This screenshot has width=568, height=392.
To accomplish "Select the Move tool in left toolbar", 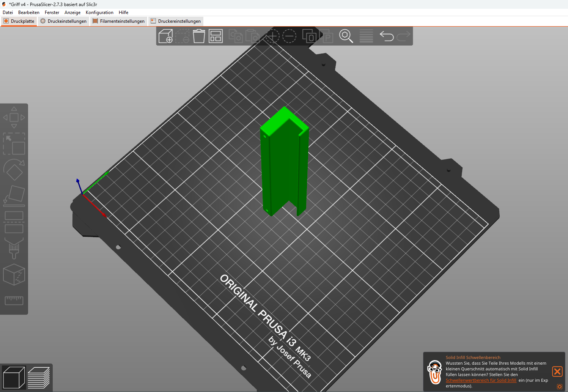I will (x=14, y=117).
